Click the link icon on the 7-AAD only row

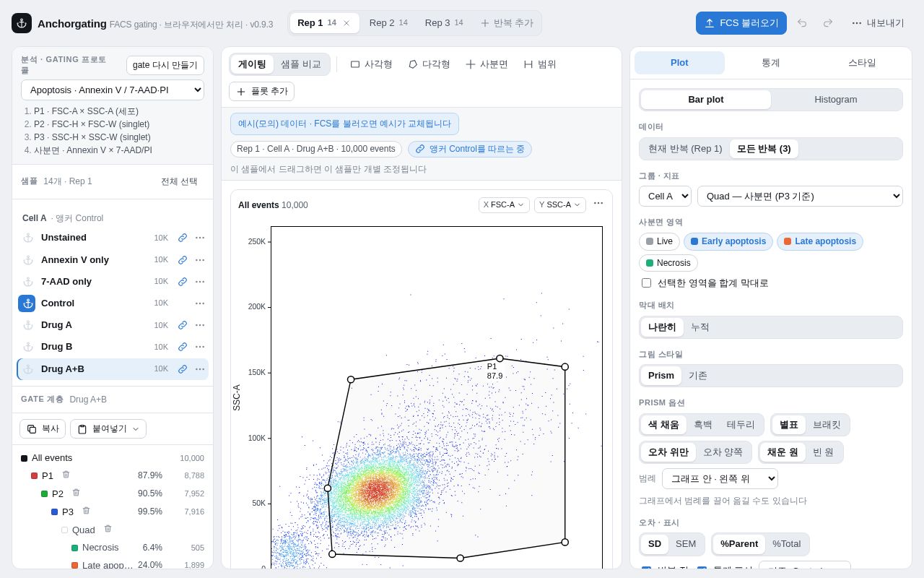tap(183, 281)
